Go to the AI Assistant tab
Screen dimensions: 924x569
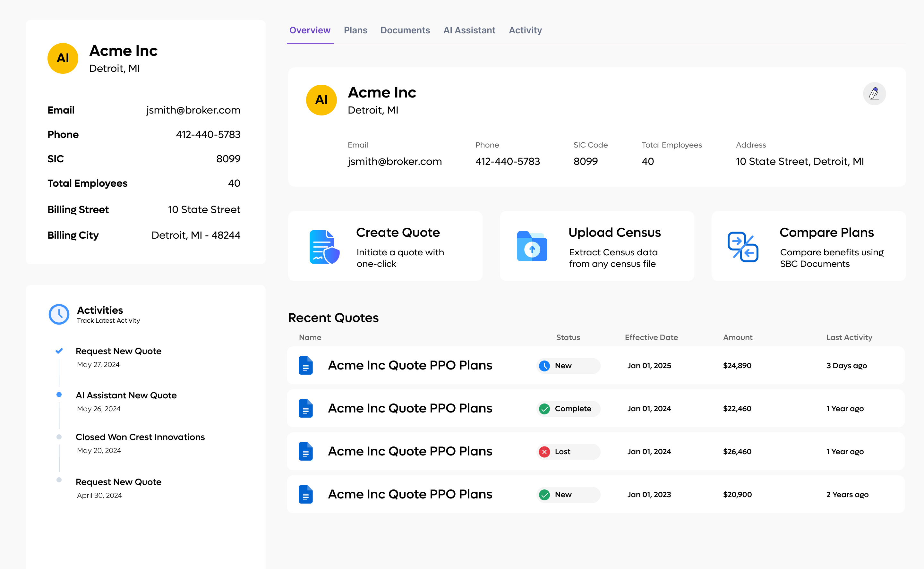[469, 30]
